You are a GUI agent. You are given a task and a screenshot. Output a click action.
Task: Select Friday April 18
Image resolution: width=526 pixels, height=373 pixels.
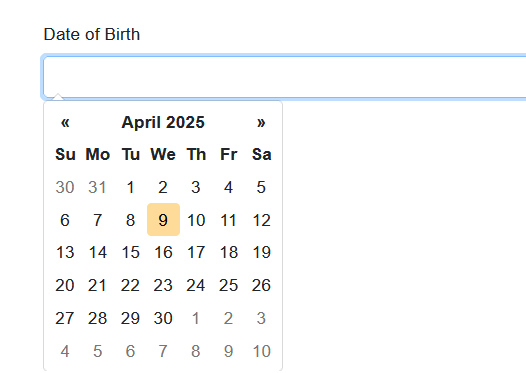(229, 252)
